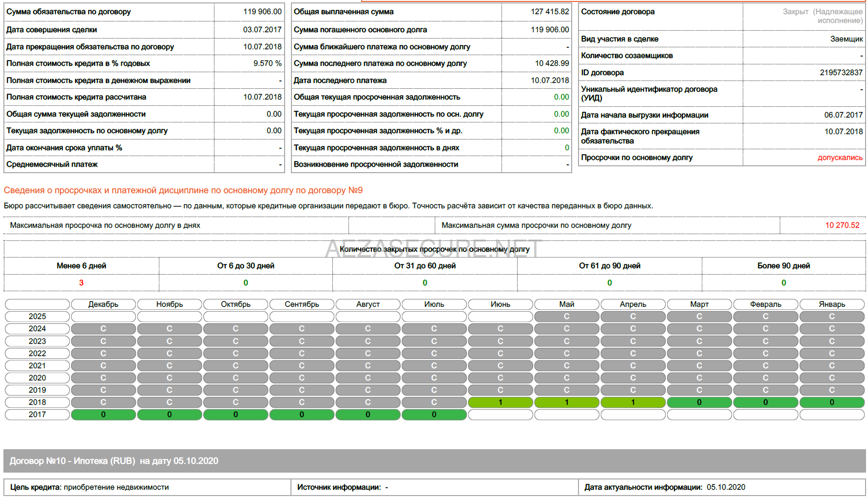
Task: Select the 2018 year row label
Action: tap(38, 402)
